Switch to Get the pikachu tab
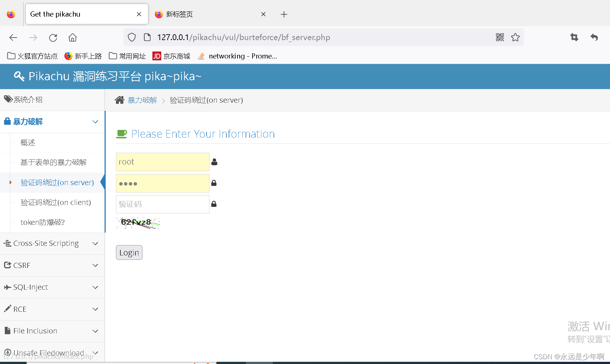Viewport: 610px width, 364px height. tap(87, 14)
